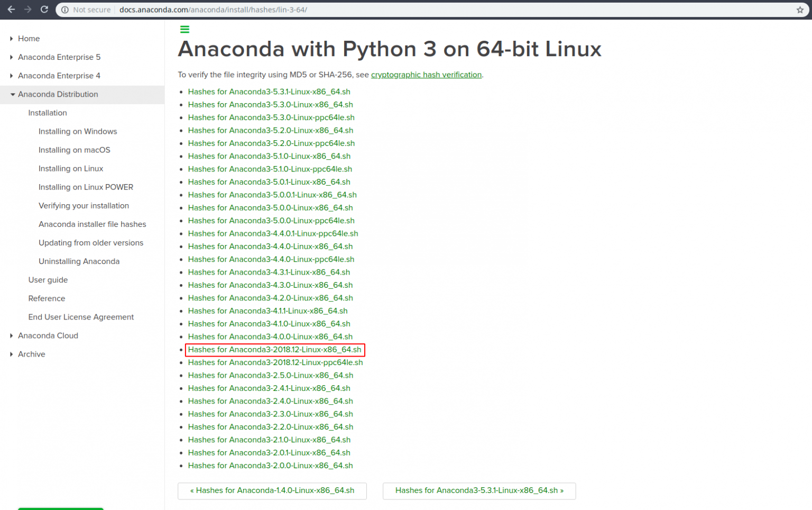Open the cryptographic hash verification link
This screenshot has width=812, height=510.
[426, 75]
